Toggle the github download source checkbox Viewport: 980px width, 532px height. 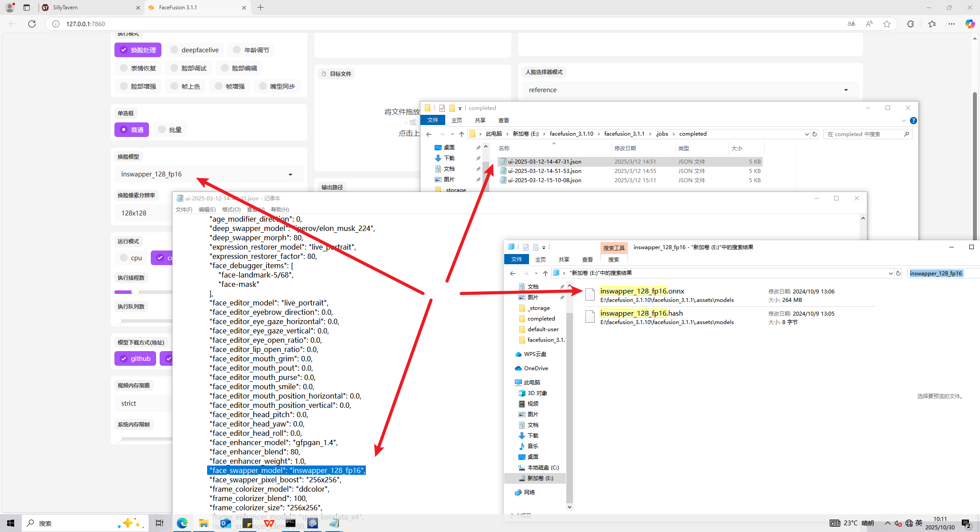click(124, 359)
